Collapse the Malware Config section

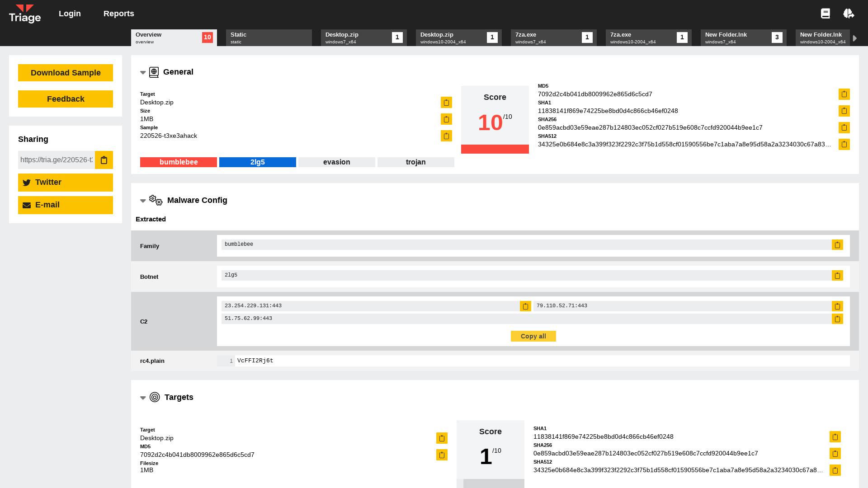pyautogui.click(x=143, y=201)
